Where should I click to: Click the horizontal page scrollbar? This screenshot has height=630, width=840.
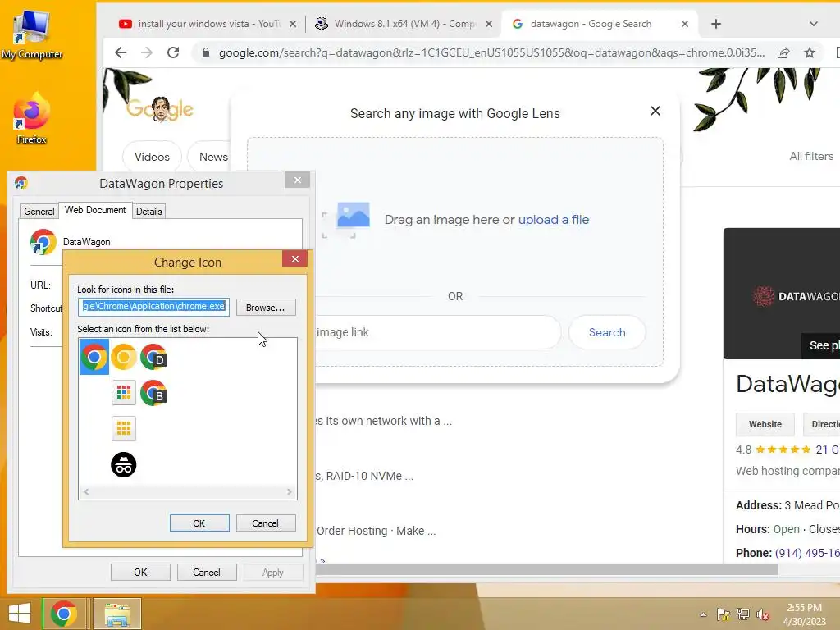(546, 570)
